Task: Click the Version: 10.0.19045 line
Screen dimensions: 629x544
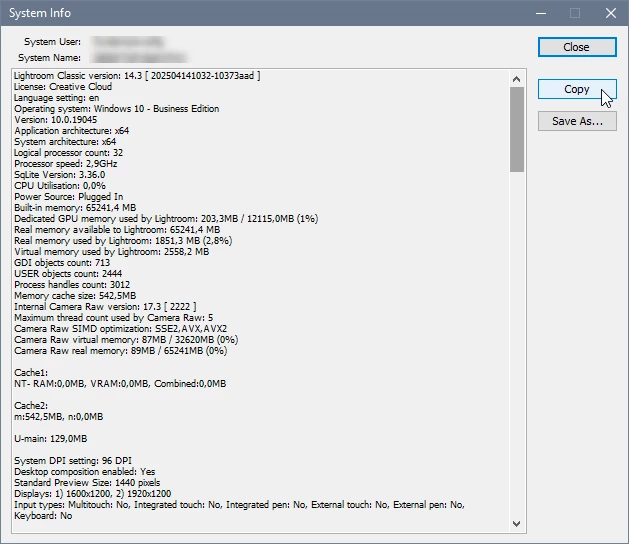Action: [55, 120]
